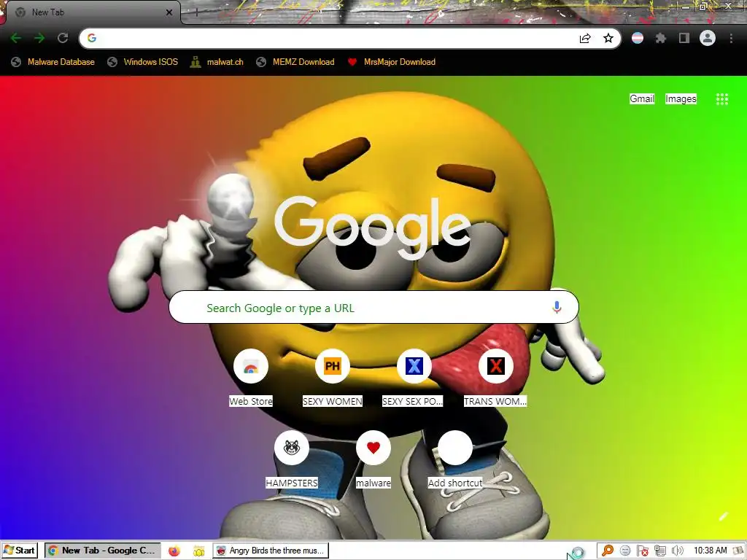Viewport: 747px width, 560px height.
Task: Start voice search with the microphone icon
Action: click(557, 308)
